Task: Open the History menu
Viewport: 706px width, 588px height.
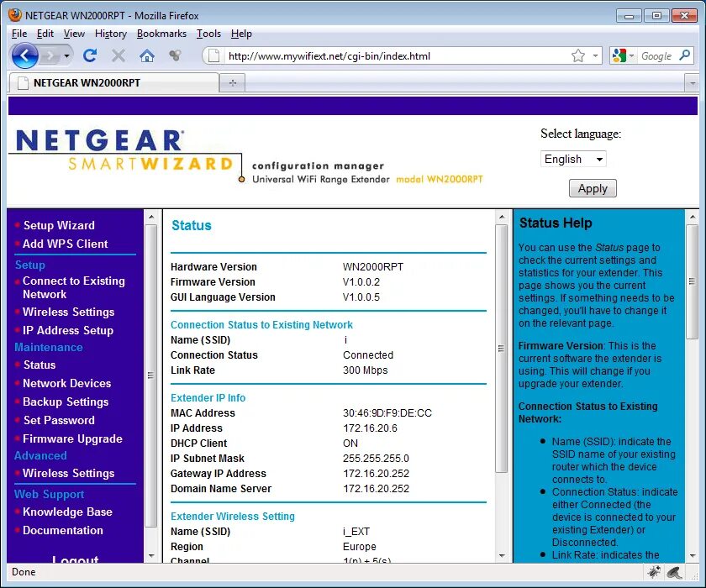Action: pos(111,34)
